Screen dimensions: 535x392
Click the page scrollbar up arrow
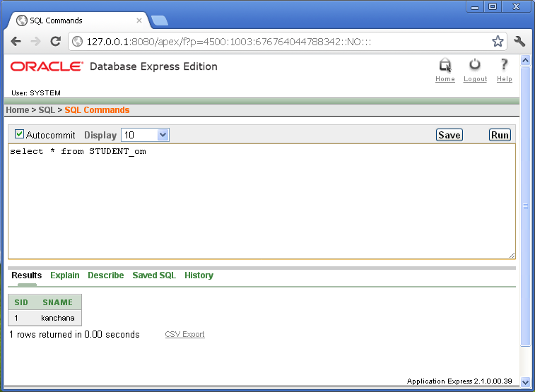tap(525, 61)
